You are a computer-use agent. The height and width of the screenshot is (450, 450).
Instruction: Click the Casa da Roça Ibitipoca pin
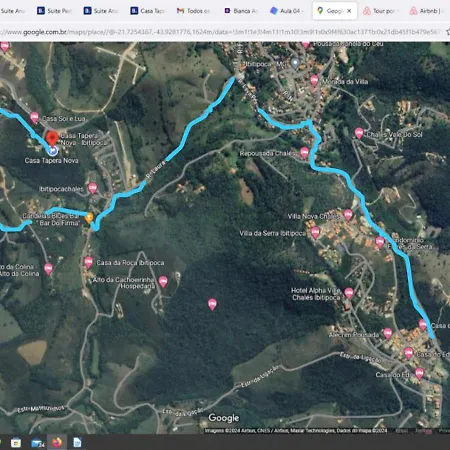click(88, 262)
